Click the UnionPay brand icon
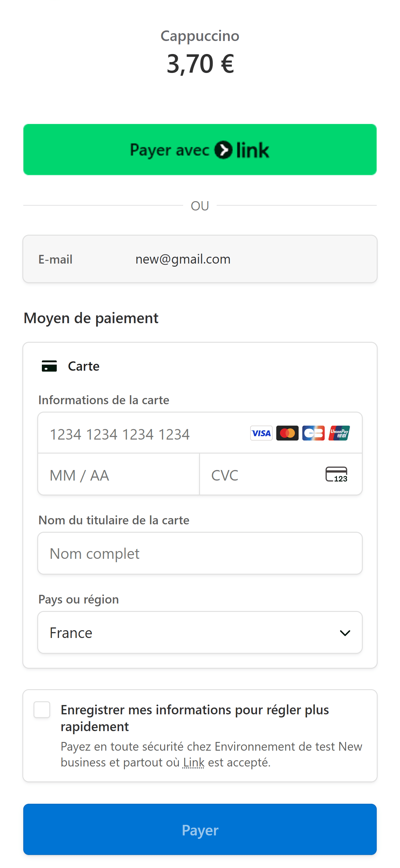400x868 pixels. tap(340, 433)
